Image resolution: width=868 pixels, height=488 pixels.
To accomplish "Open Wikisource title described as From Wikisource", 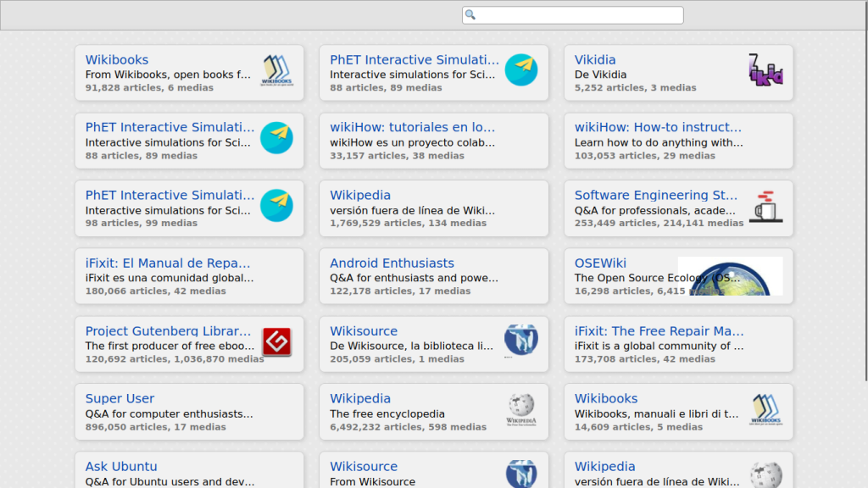I will [x=364, y=467].
